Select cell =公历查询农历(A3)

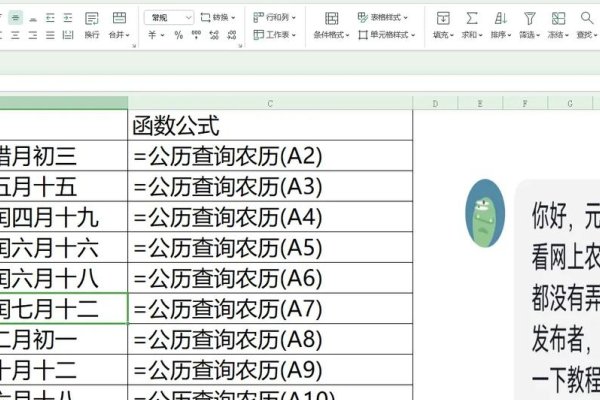click(x=270, y=186)
